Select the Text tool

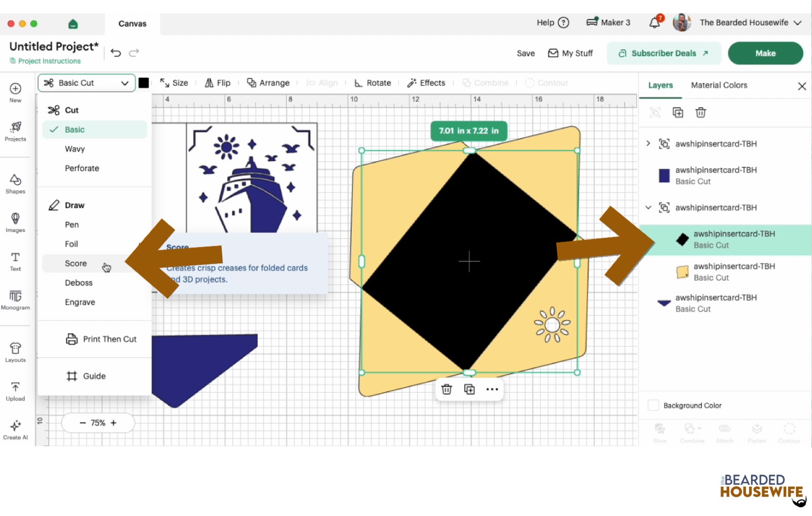point(15,261)
